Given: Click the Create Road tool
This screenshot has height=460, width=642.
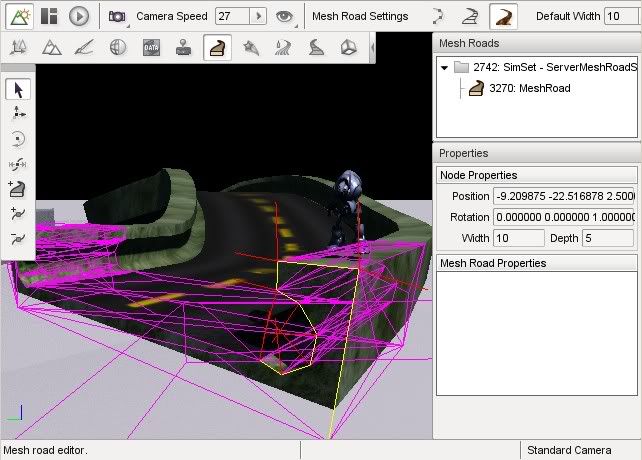Looking at the screenshot, I should [18, 189].
